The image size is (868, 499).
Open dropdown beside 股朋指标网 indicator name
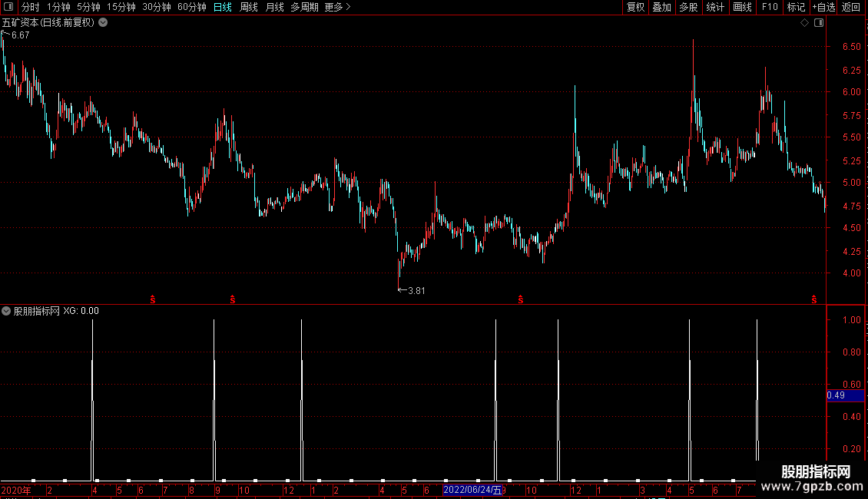6,311
